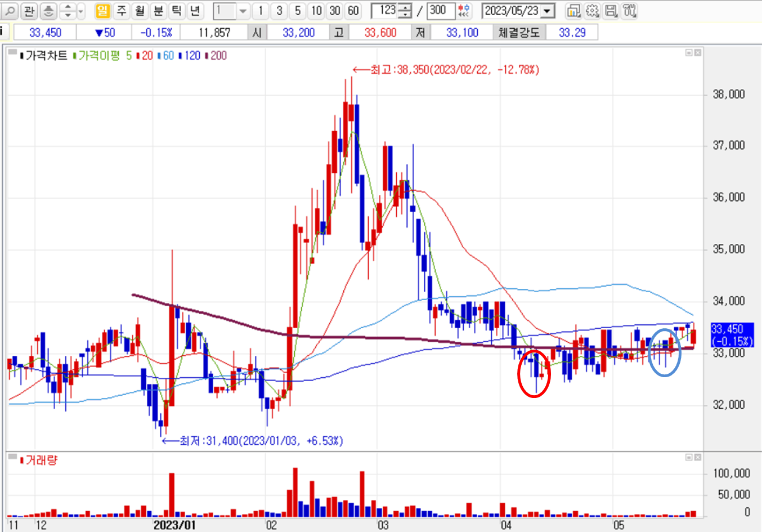This screenshot has width=762, height=532.
Task: Click the low price value 33,100
Action: coord(462,33)
